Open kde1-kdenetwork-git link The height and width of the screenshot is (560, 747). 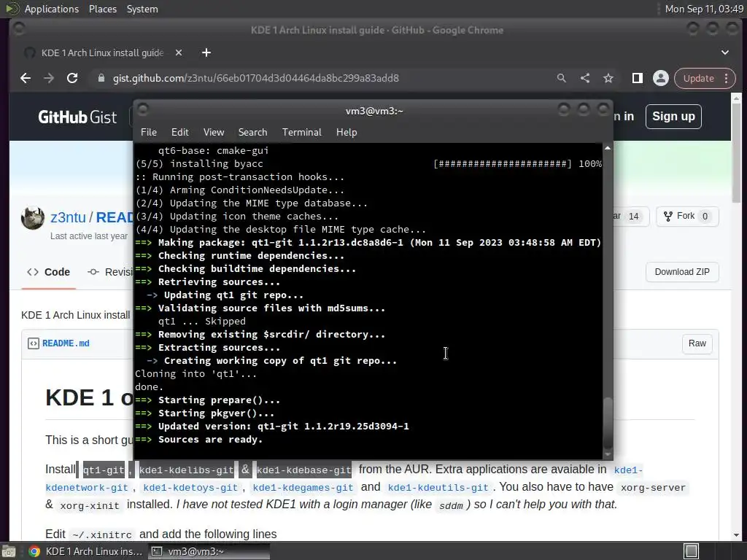pos(88,488)
